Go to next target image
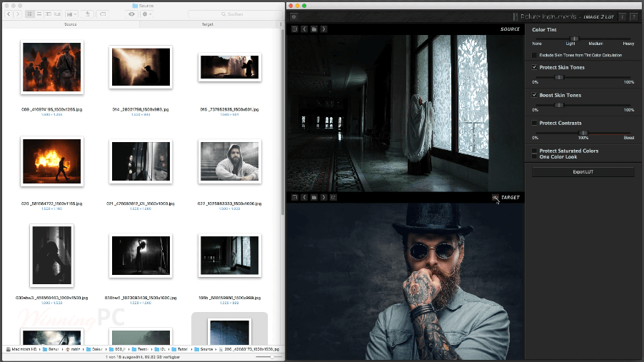This screenshot has height=362, width=644. [x=324, y=197]
